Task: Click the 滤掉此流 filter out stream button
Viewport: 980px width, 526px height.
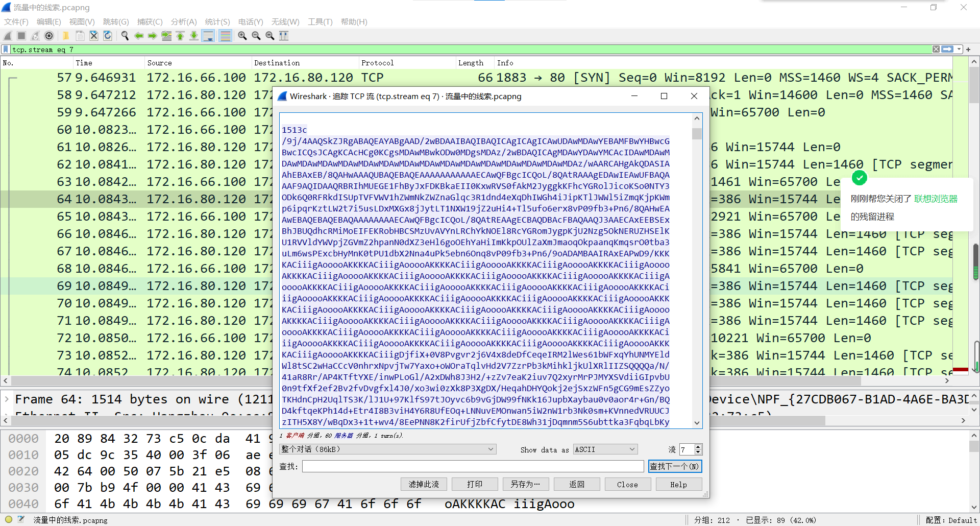Action: [424, 484]
